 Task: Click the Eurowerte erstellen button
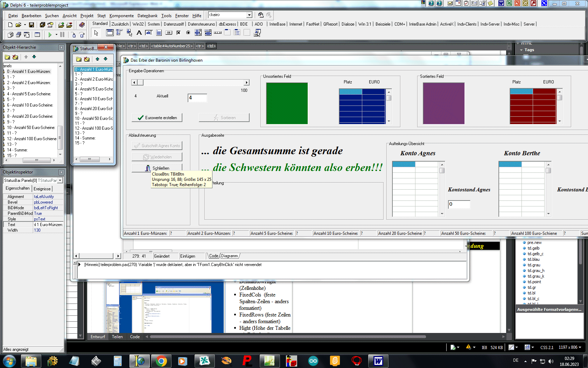(x=157, y=118)
